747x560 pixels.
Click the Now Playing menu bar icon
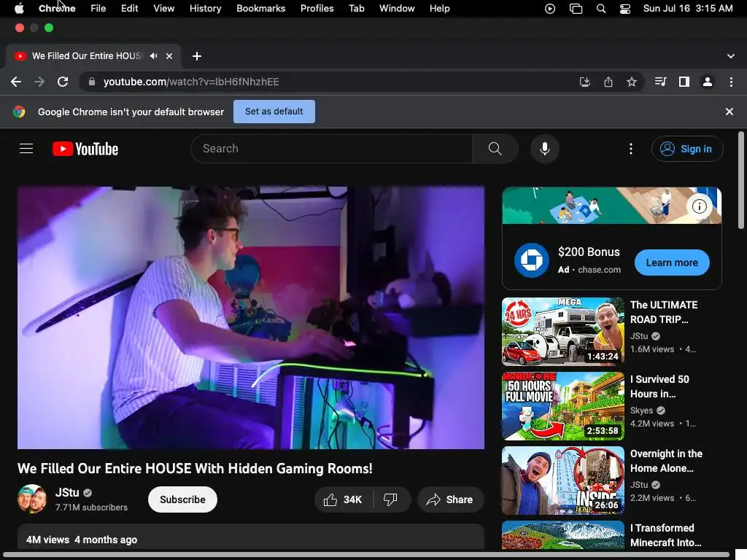[550, 9]
